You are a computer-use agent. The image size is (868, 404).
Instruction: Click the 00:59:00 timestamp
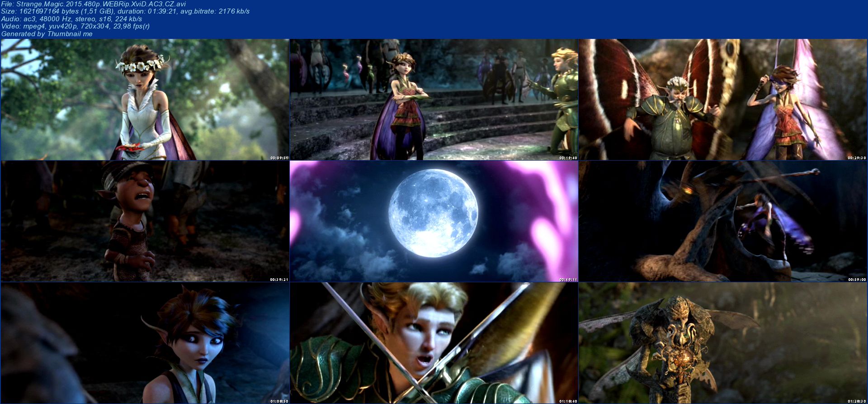[x=857, y=280]
